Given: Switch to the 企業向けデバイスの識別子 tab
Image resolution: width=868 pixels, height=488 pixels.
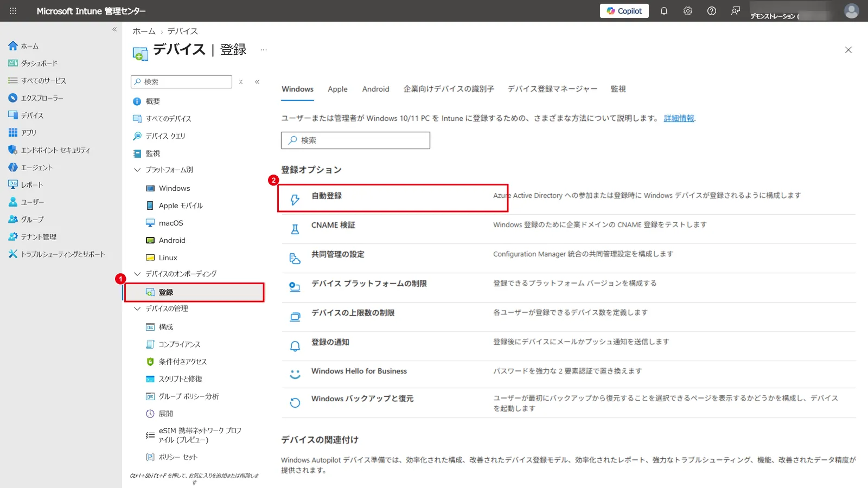Looking at the screenshot, I should (449, 89).
